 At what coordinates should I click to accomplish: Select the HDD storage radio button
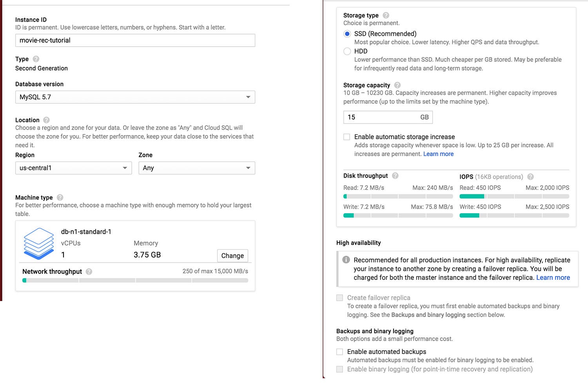[347, 51]
